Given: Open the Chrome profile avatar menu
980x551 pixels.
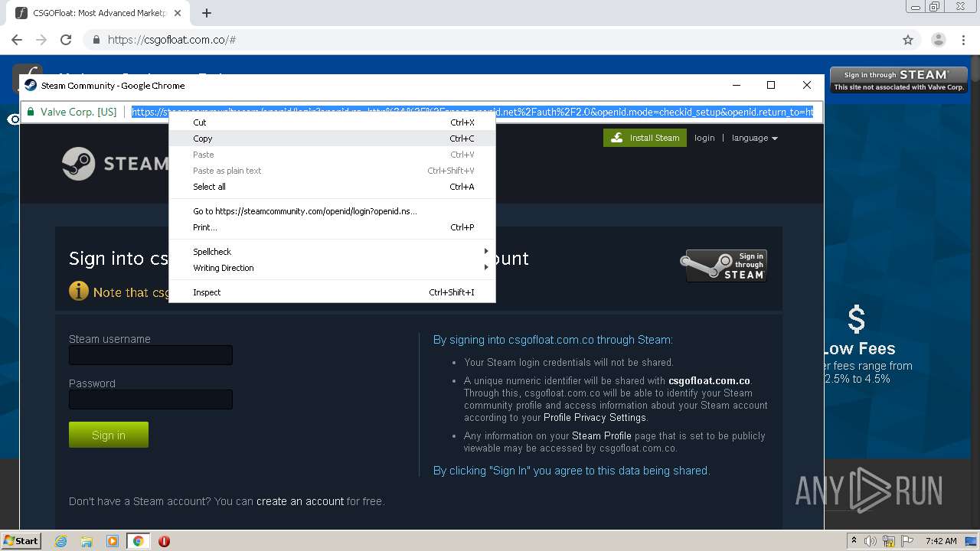Looking at the screenshot, I should point(939,40).
